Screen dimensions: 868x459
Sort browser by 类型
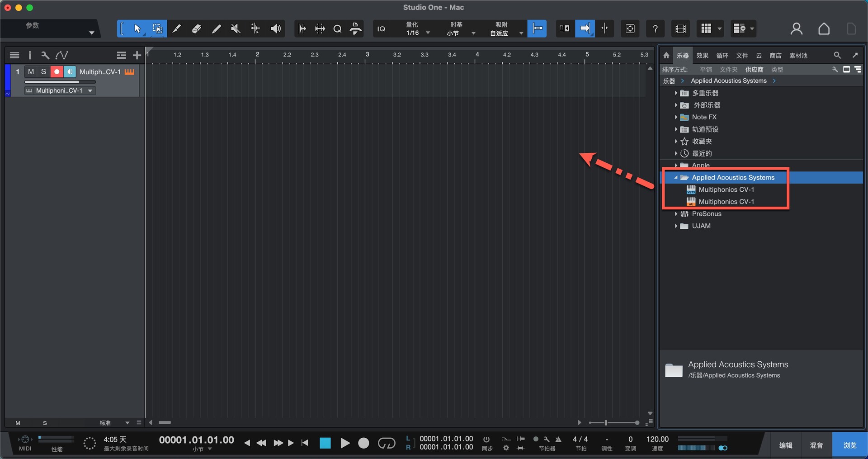click(x=777, y=70)
